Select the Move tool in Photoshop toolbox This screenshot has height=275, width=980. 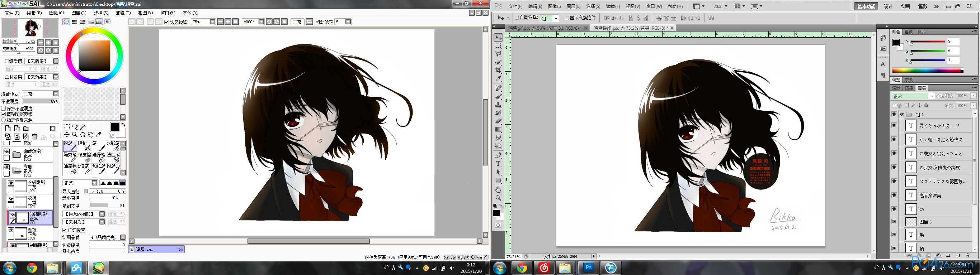click(x=498, y=38)
